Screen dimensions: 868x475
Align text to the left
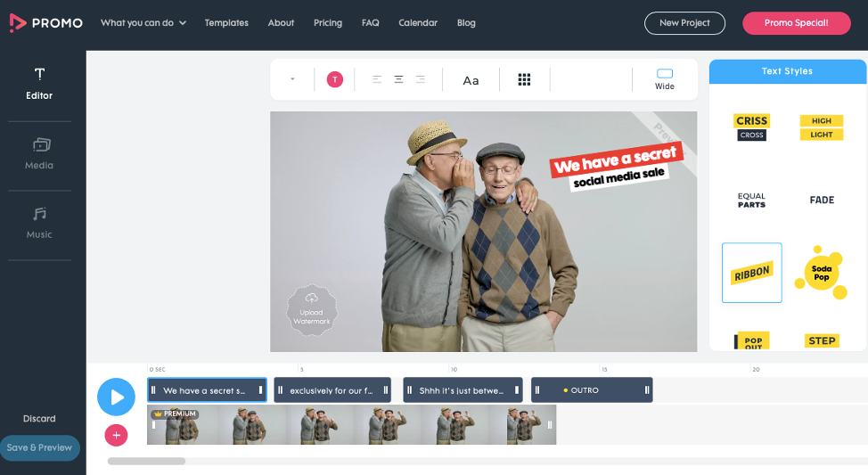tap(377, 79)
